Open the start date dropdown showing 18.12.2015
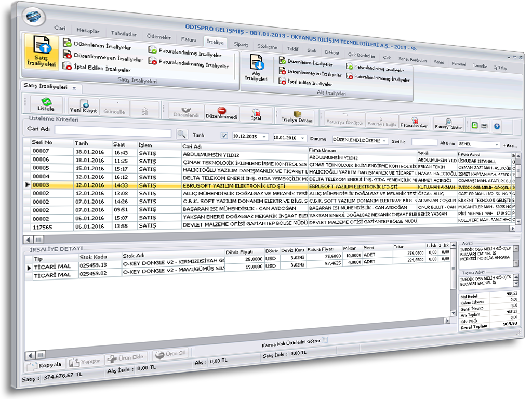 pyautogui.click(x=264, y=137)
